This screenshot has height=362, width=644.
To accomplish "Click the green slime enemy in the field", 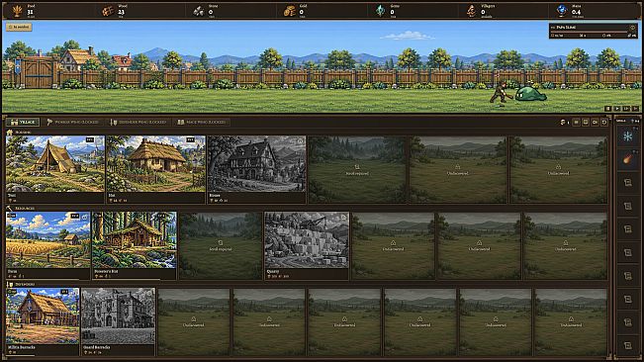I will (531, 94).
